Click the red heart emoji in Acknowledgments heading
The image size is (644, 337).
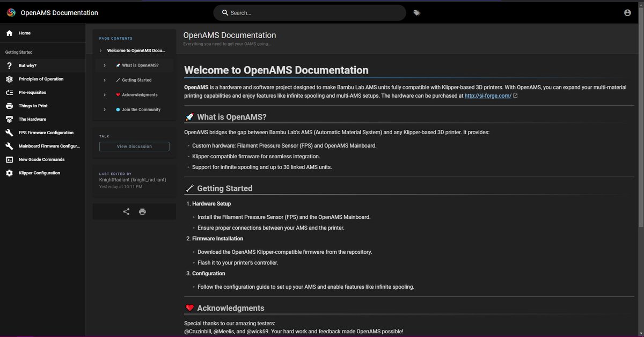[x=189, y=308]
